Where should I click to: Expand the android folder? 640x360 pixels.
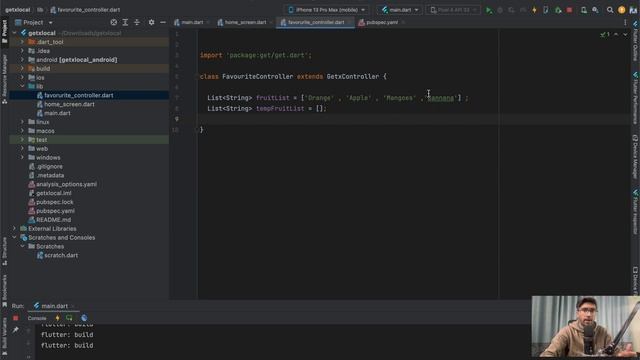tap(22, 60)
